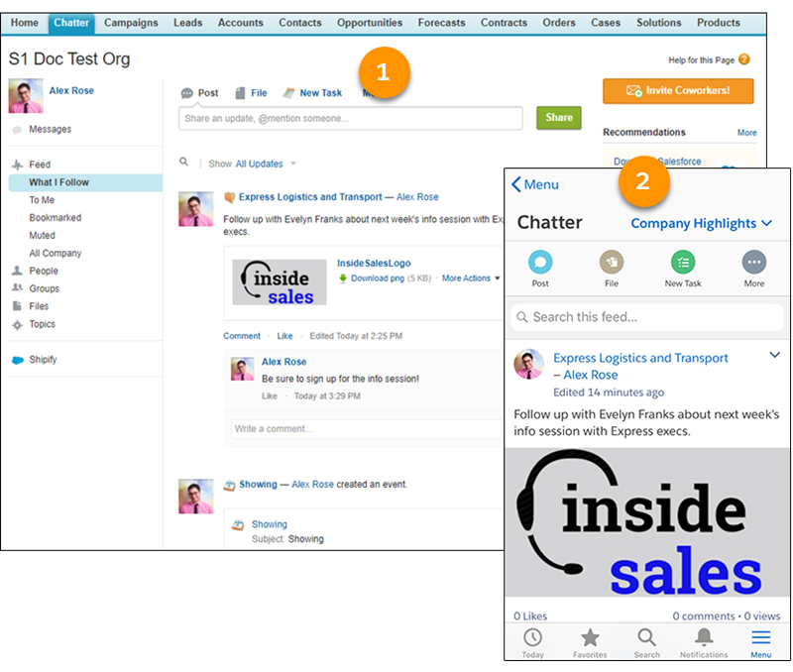The width and height of the screenshot is (793, 672).
Task: Tap the mobile Search magnifier icon
Action: 647,637
